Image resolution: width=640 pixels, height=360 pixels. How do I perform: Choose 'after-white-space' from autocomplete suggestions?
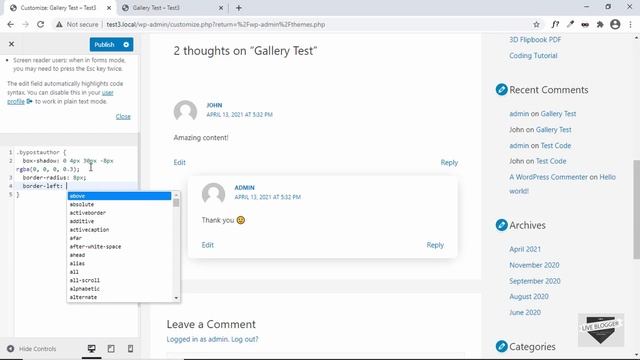point(120,247)
